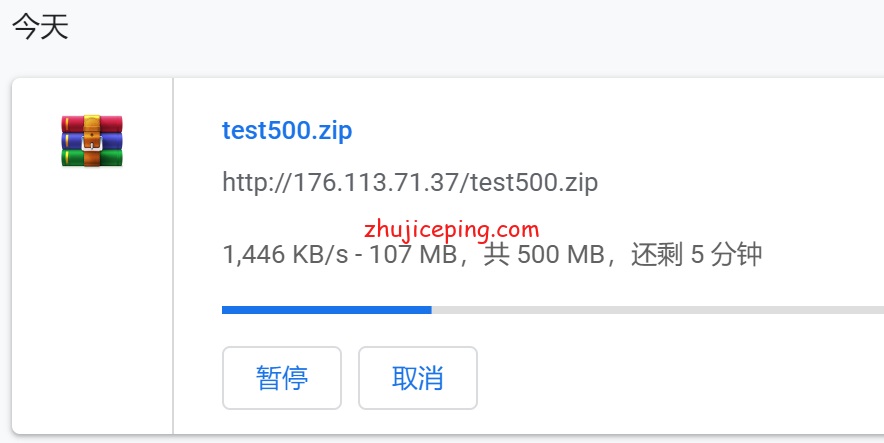Select the 今天 date heading
This screenshot has width=884, height=443.
pyautogui.click(x=41, y=27)
